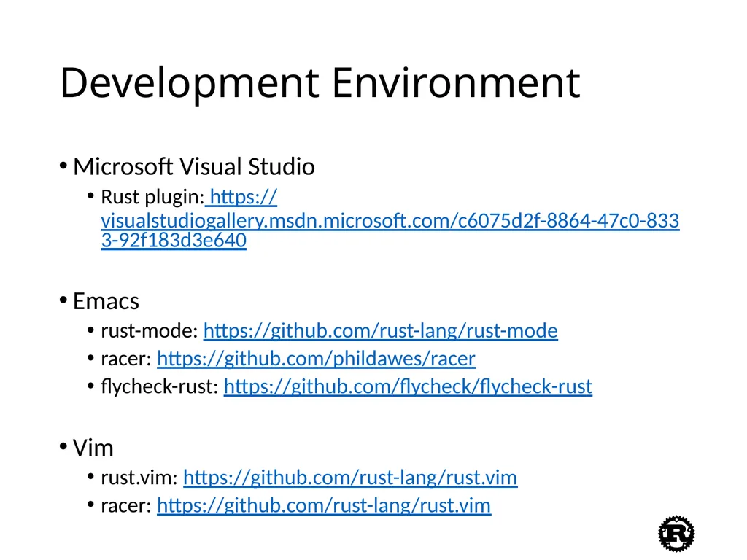Image resolution: width=747 pixels, height=560 pixels.
Task: Click the 'rust.vim:' label text
Action: click(139, 477)
